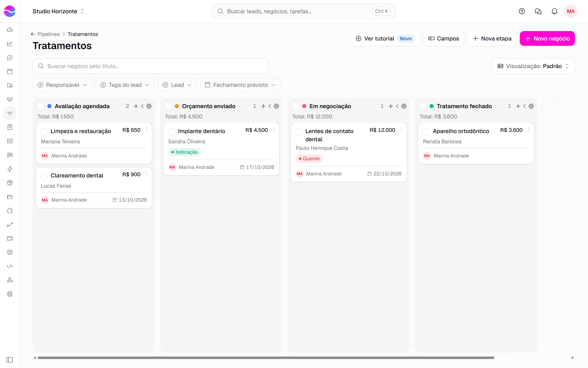
Task: Open the contacts people icon in sidebar
Action: point(10,99)
